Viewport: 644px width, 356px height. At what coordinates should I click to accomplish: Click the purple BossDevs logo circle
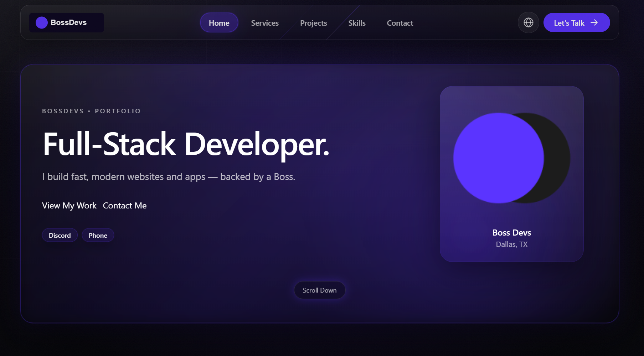[x=42, y=22]
